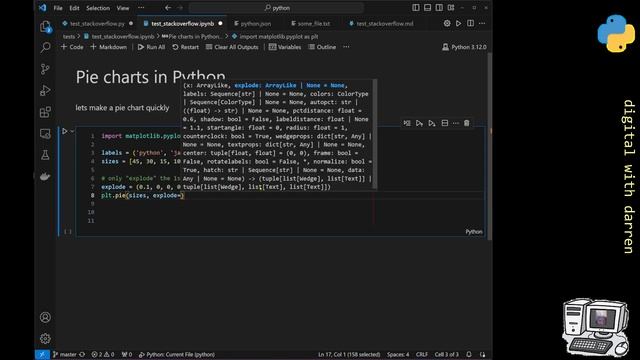Toggle the primary side bar layout icon
This screenshot has height=360, width=640.
point(416,8)
